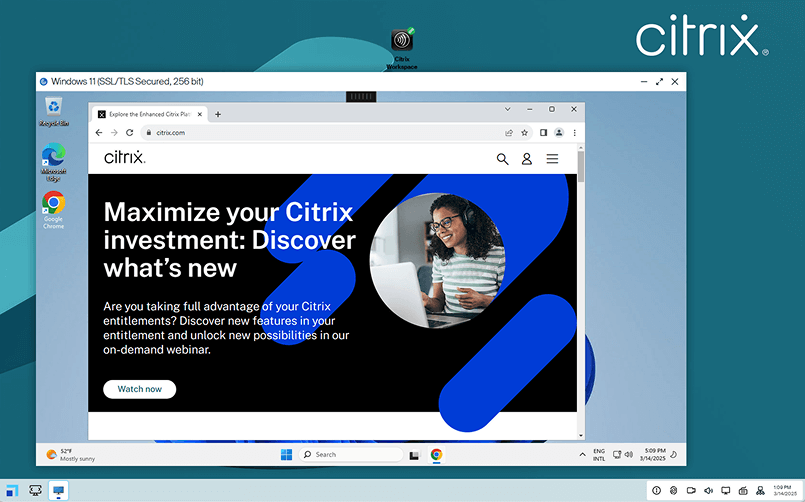Viewport: 805px width, 502px height.
Task: Open the Chrome tab search dropdown
Action: click(x=507, y=108)
